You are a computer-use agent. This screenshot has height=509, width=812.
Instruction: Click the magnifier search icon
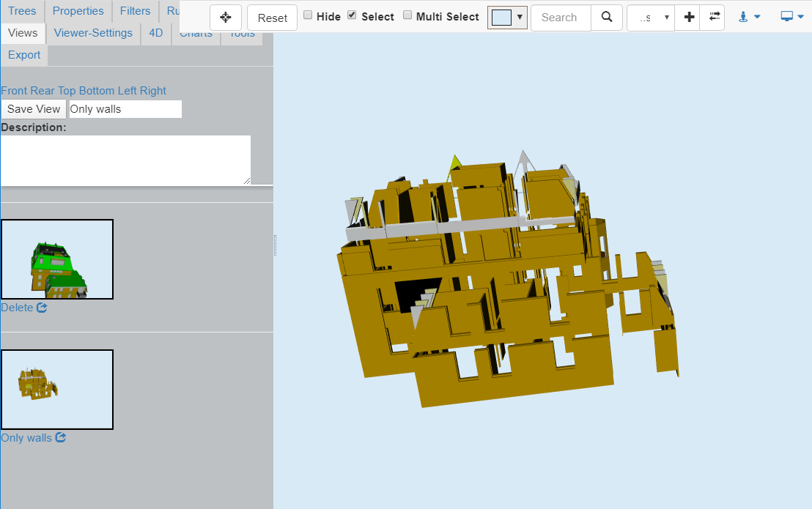607,17
